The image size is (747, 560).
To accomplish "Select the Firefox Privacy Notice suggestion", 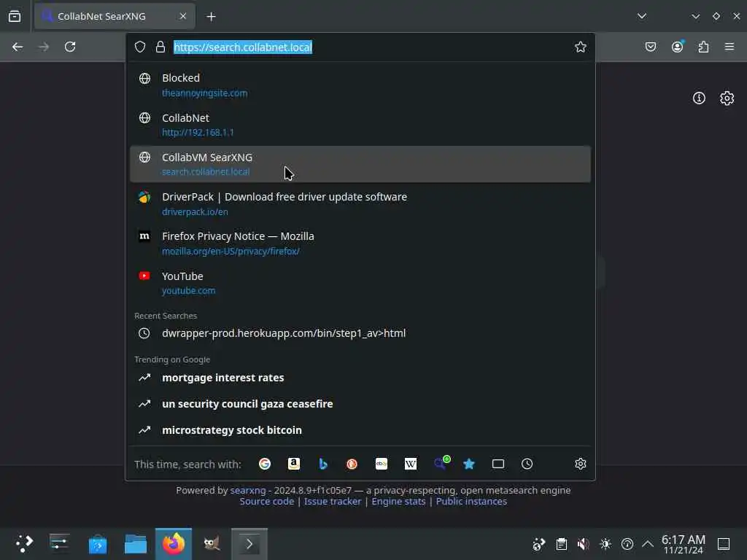I will 360,244.
